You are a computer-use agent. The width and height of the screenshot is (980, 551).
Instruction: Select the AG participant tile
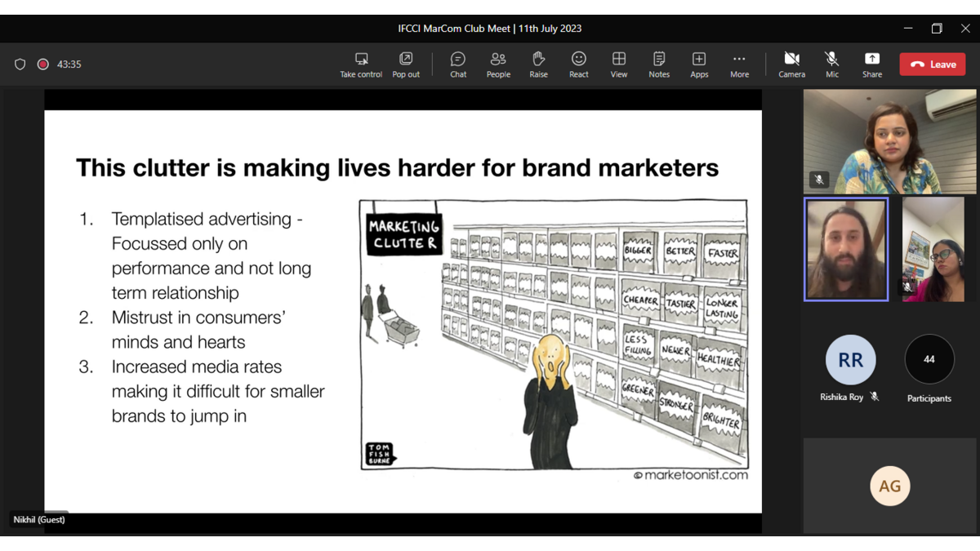[889, 486]
